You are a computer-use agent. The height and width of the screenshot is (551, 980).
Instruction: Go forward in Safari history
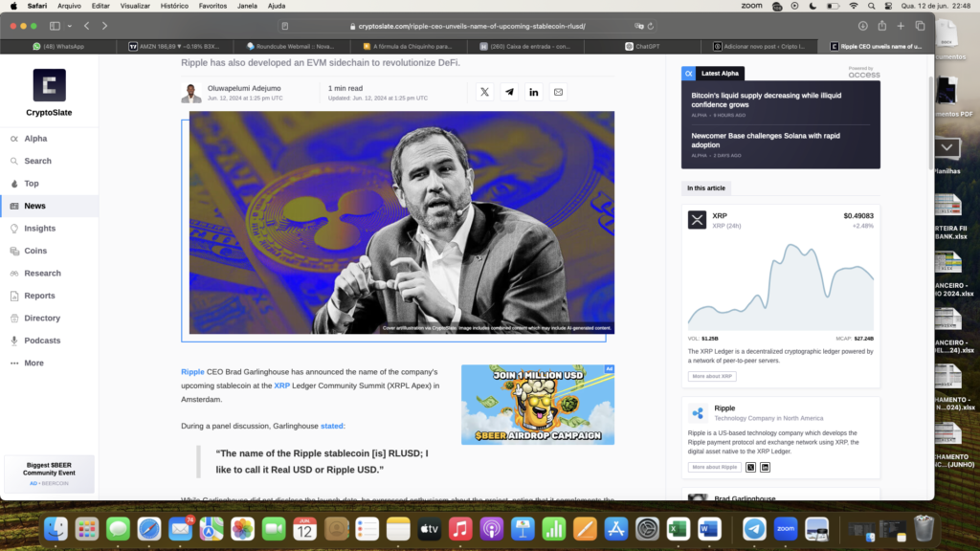(x=104, y=26)
